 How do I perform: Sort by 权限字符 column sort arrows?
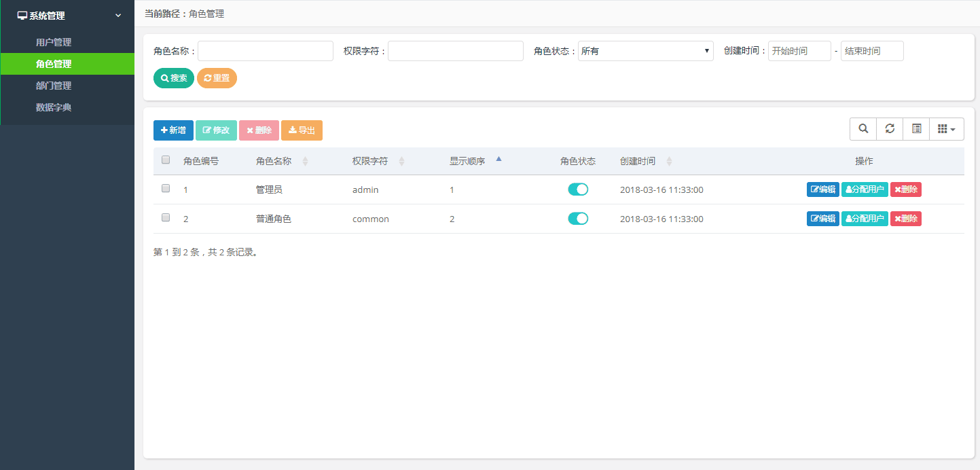401,162
